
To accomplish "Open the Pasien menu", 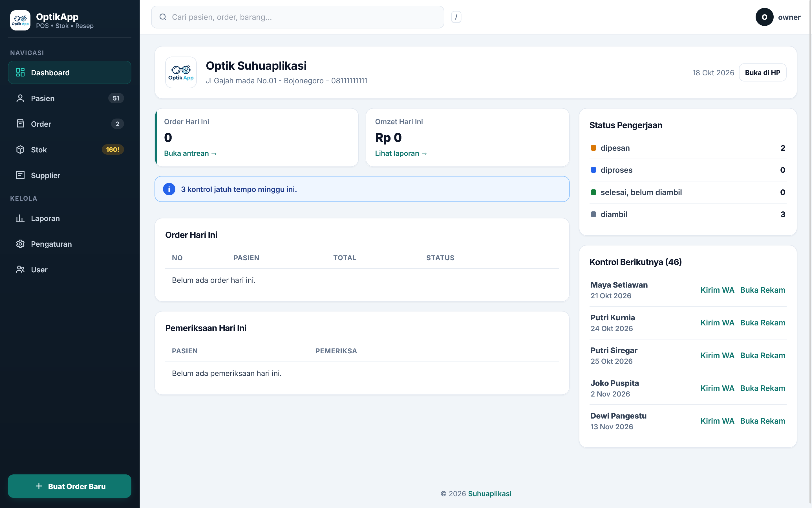I will (x=69, y=98).
